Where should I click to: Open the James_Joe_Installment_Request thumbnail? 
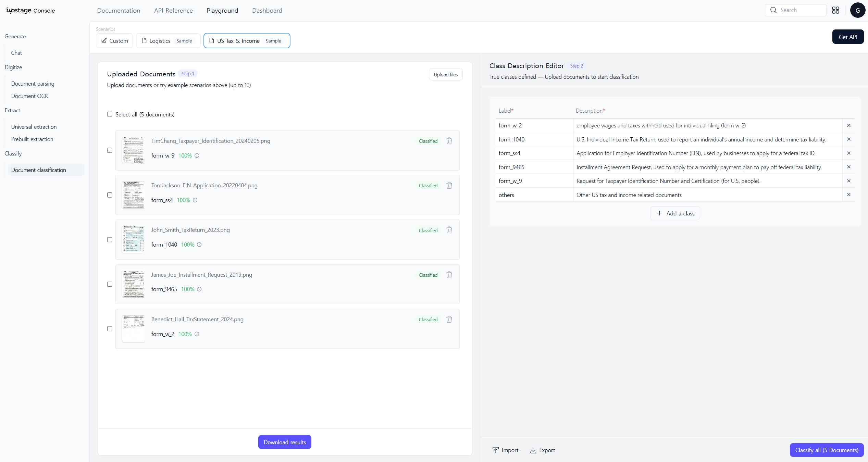tap(133, 284)
